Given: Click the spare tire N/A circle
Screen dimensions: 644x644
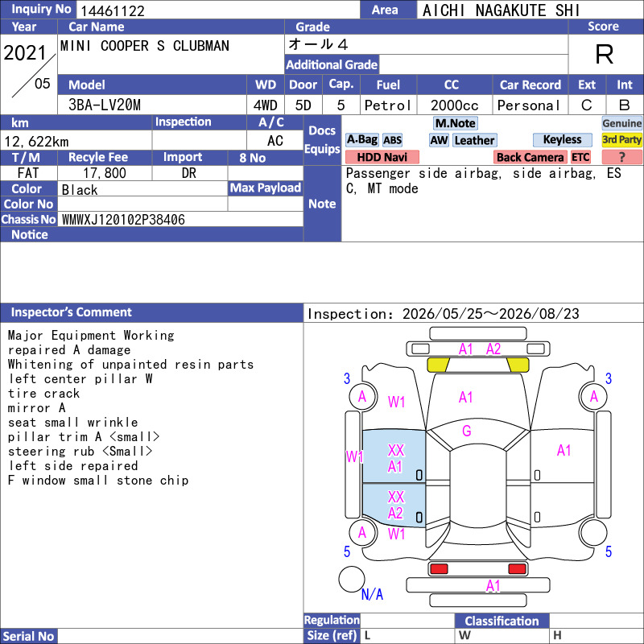Looking at the screenshot, I should point(351,579).
